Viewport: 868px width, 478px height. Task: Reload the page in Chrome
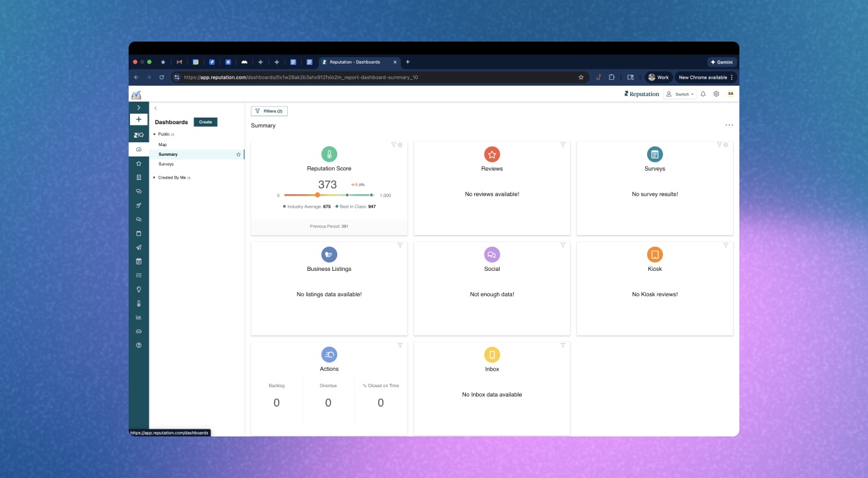pyautogui.click(x=162, y=77)
